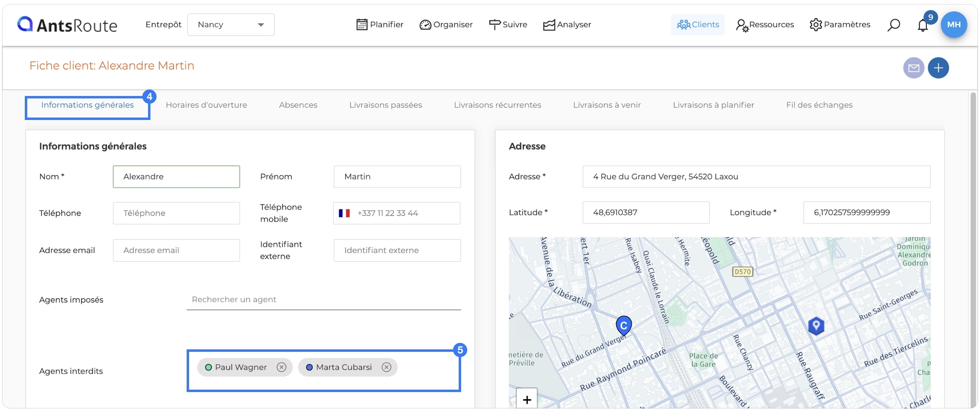Click the Clients people icon
The width and height of the screenshot is (980, 412).
tap(684, 25)
